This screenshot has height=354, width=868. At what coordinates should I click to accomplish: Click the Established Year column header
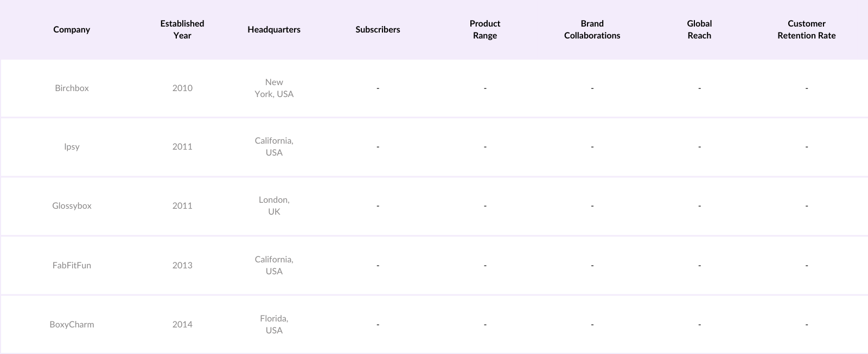182,30
